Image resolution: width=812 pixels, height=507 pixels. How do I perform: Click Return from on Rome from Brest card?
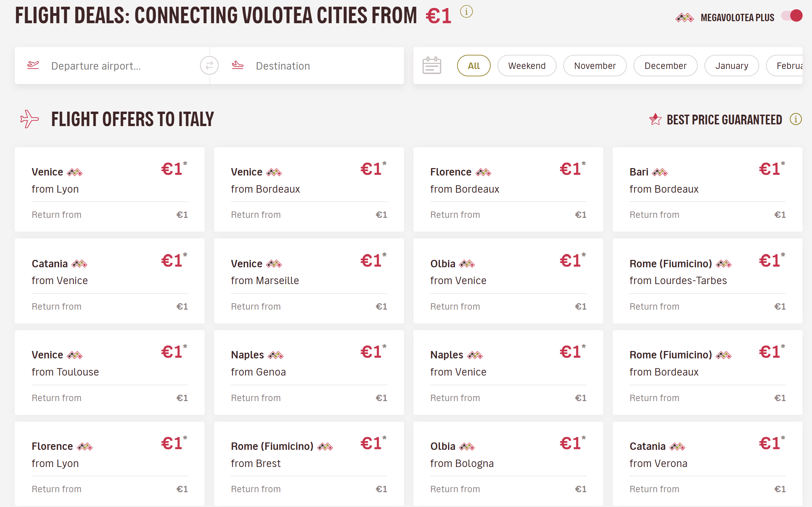[x=256, y=489]
